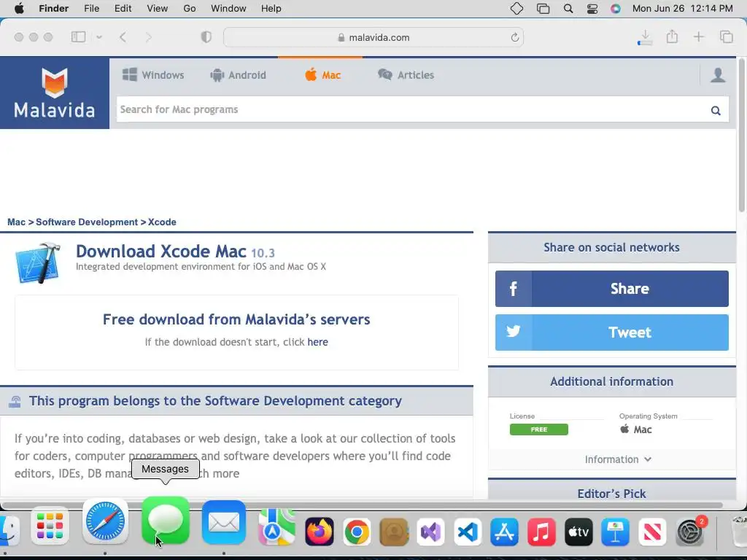Share on Facebook button

pyautogui.click(x=612, y=289)
